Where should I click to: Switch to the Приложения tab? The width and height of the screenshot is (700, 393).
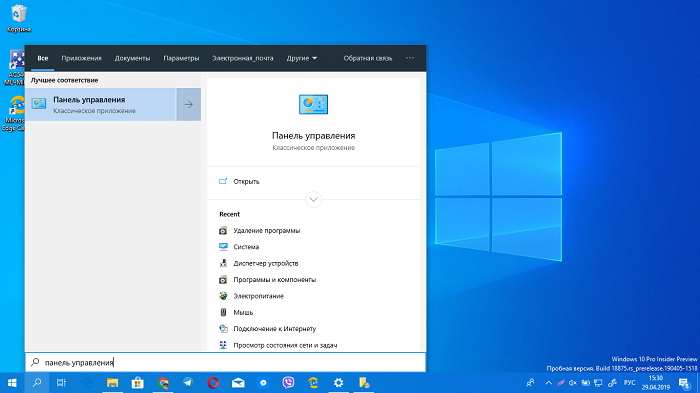[81, 58]
